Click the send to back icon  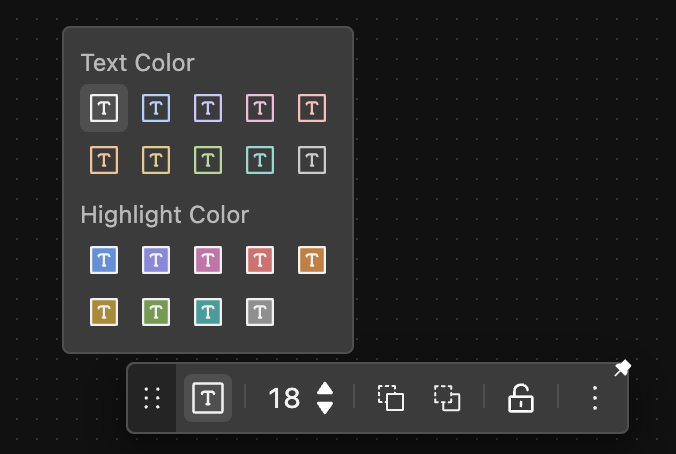coord(447,398)
